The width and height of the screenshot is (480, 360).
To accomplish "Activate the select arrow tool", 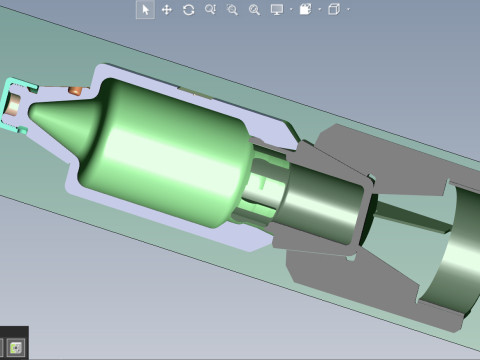I will pyautogui.click(x=145, y=9).
